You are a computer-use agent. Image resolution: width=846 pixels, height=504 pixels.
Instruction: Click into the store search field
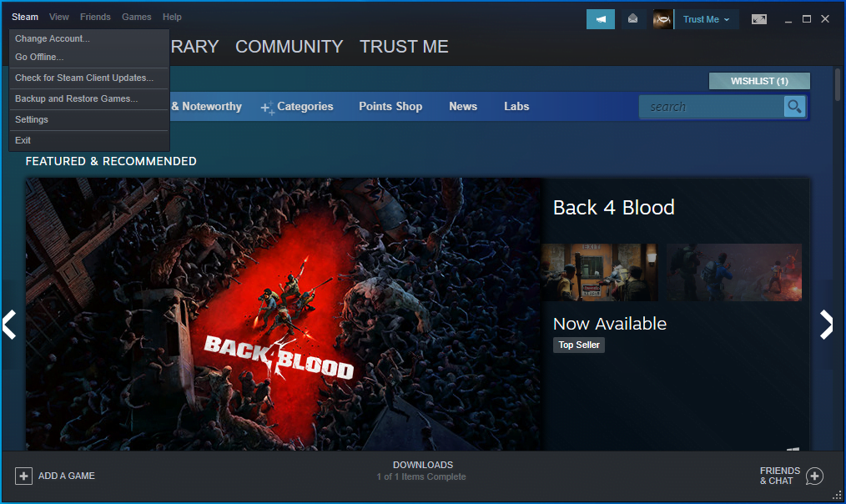711,107
